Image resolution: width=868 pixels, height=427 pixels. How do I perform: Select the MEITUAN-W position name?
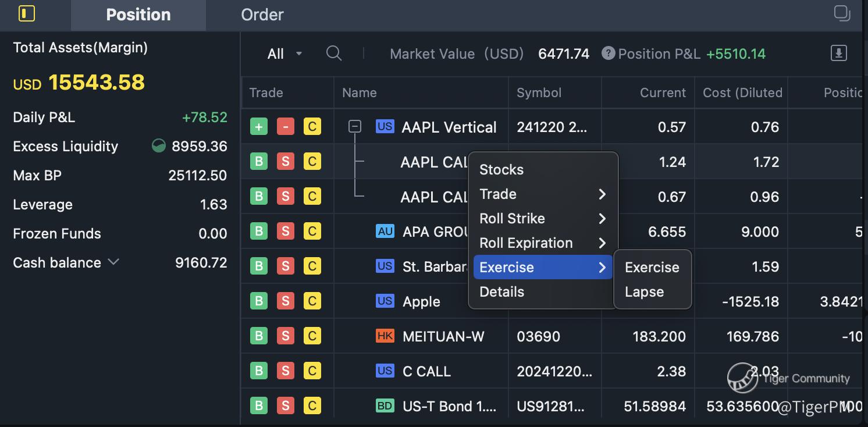[443, 336]
